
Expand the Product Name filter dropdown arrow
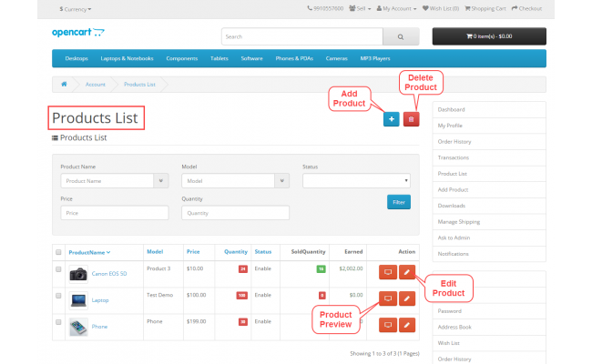(161, 181)
